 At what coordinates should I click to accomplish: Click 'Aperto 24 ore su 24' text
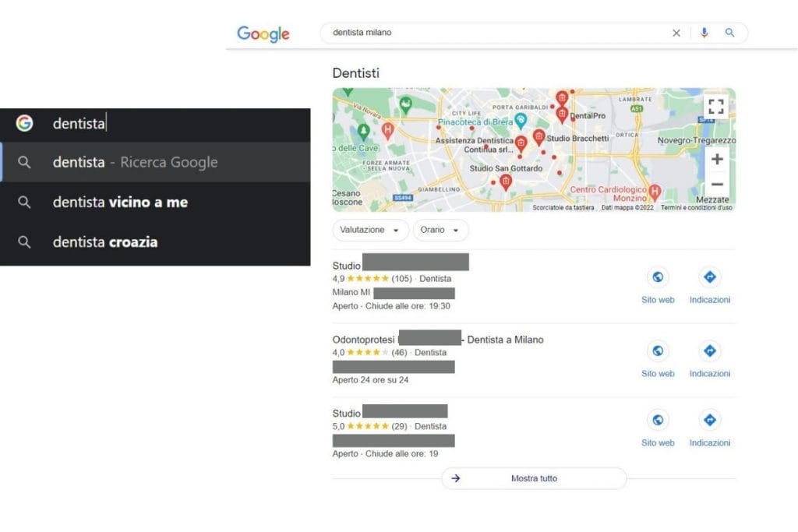370,380
